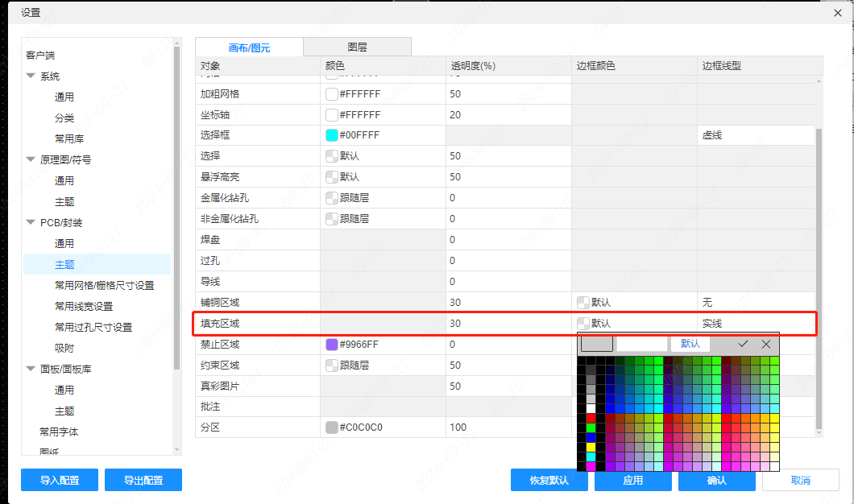Open border color swatch for 铺铜区域
The image size is (854, 504).
[x=583, y=303]
